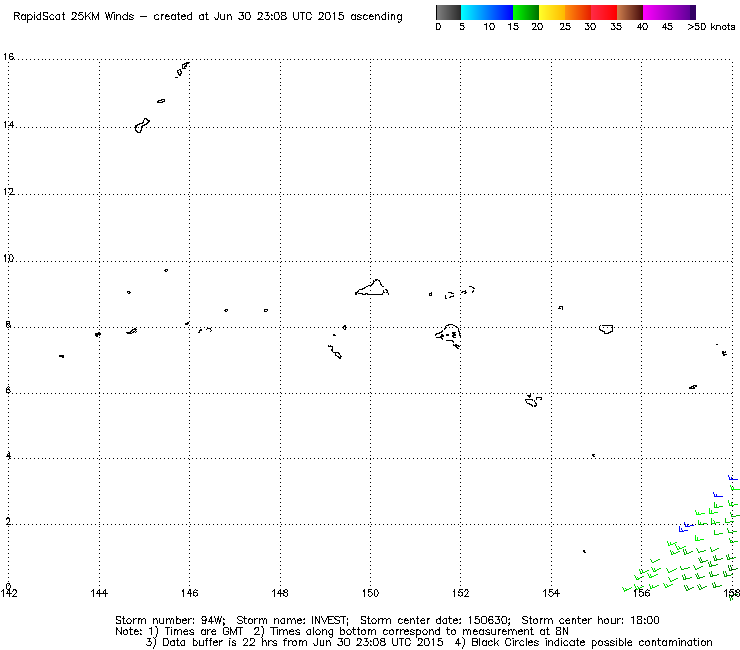
Task: Click the brown 35-40 knots legend swatch
Action: pos(630,12)
